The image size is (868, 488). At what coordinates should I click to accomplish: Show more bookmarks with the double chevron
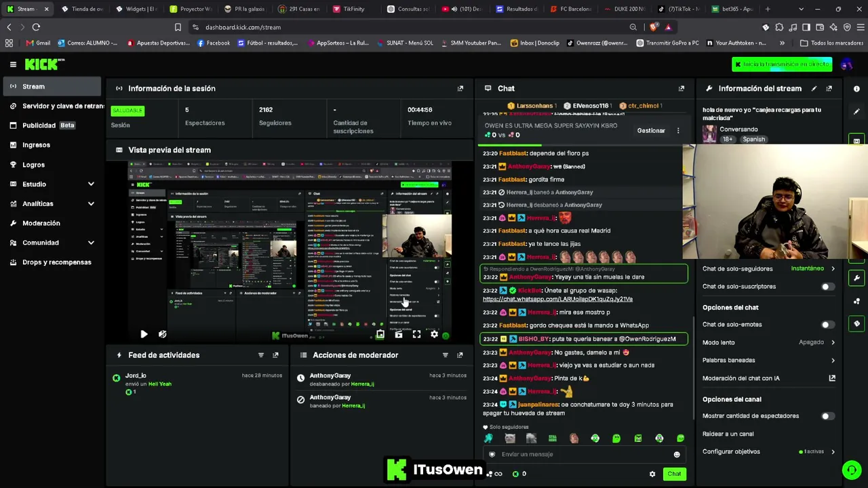click(x=782, y=43)
